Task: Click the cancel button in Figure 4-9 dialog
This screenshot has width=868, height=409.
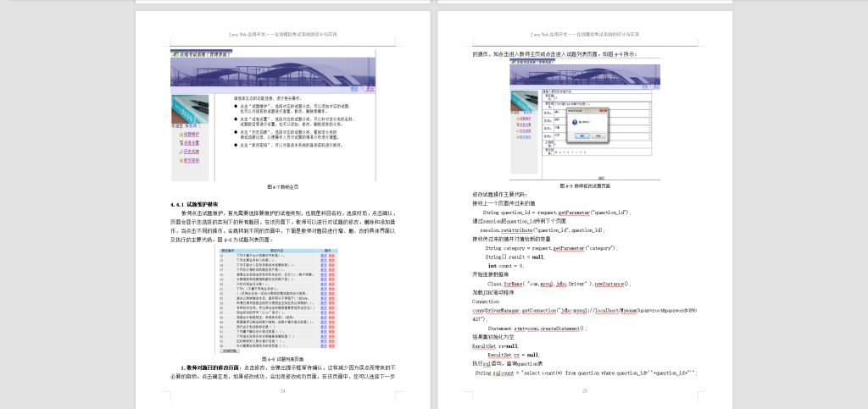Action: coord(598,135)
